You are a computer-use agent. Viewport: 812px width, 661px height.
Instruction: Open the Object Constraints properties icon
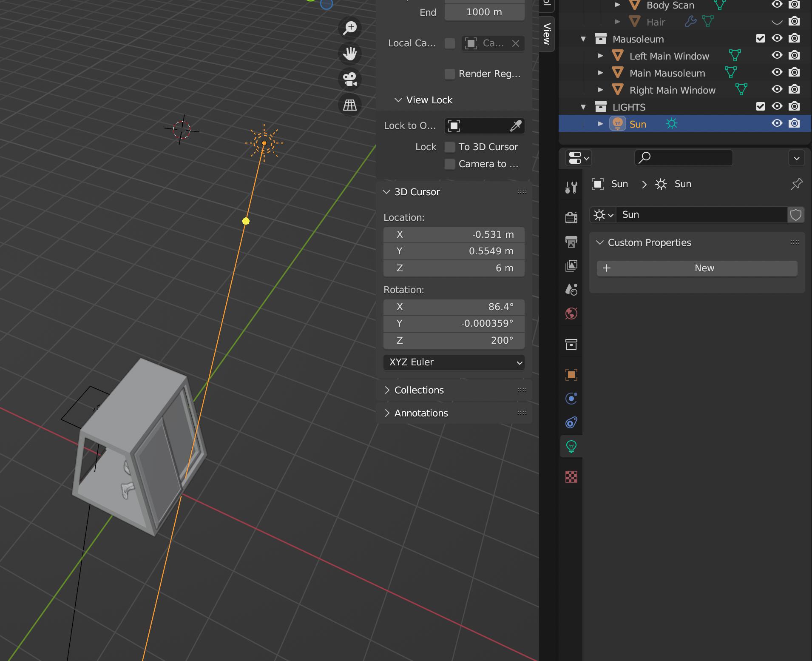point(571,422)
